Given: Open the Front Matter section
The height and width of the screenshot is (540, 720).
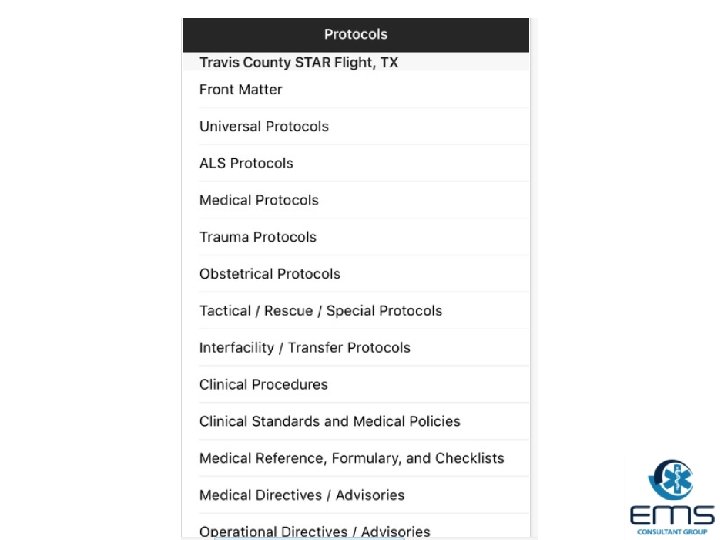Looking at the screenshot, I should point(241,90).
